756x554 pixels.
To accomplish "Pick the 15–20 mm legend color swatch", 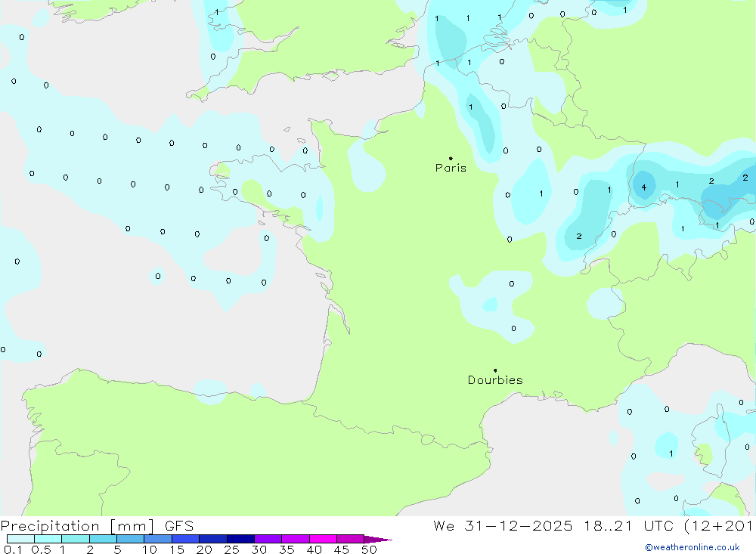I will (186, 539).
